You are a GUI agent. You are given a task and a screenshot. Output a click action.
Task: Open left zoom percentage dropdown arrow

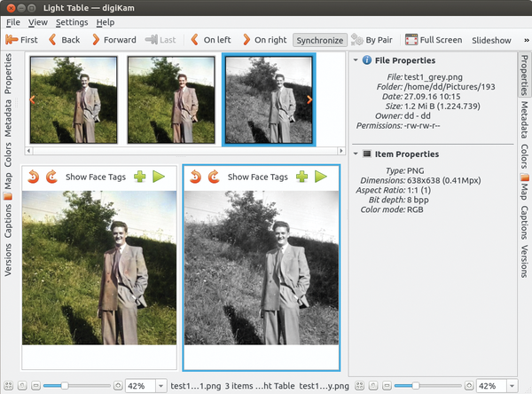tap(161, 386)
